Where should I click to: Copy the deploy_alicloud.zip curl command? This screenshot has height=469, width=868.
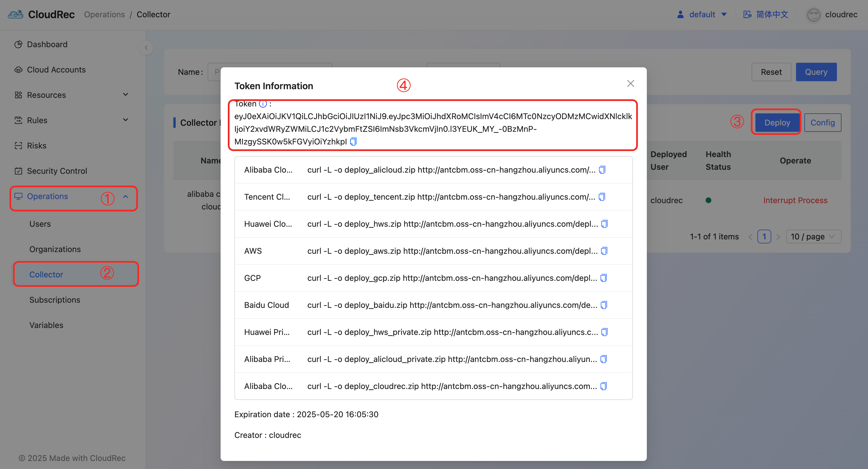pyautogui.click(x=602, y=170)
